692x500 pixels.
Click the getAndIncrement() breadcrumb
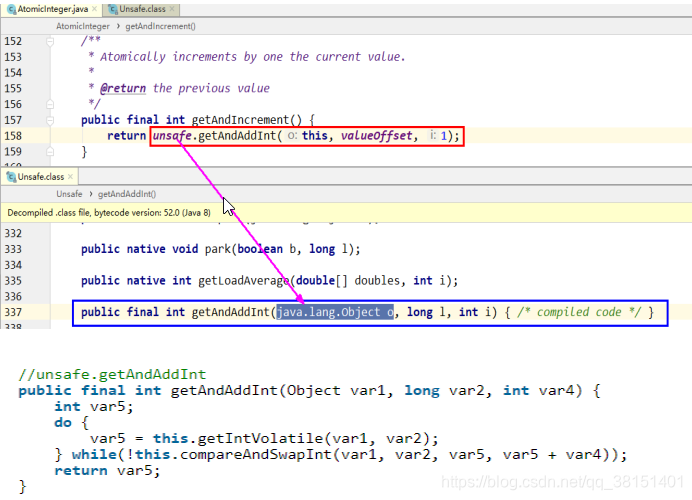click(160, 26)
